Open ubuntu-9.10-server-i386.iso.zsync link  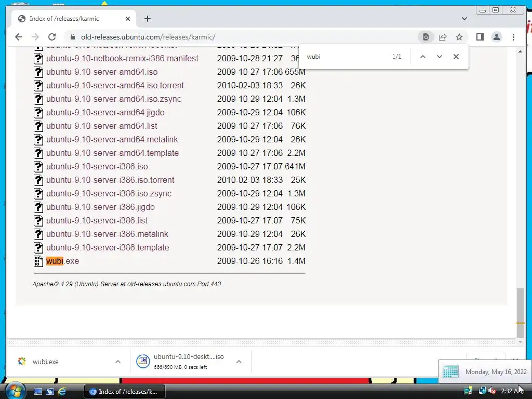pyautogui.click(x=109, y=193)
